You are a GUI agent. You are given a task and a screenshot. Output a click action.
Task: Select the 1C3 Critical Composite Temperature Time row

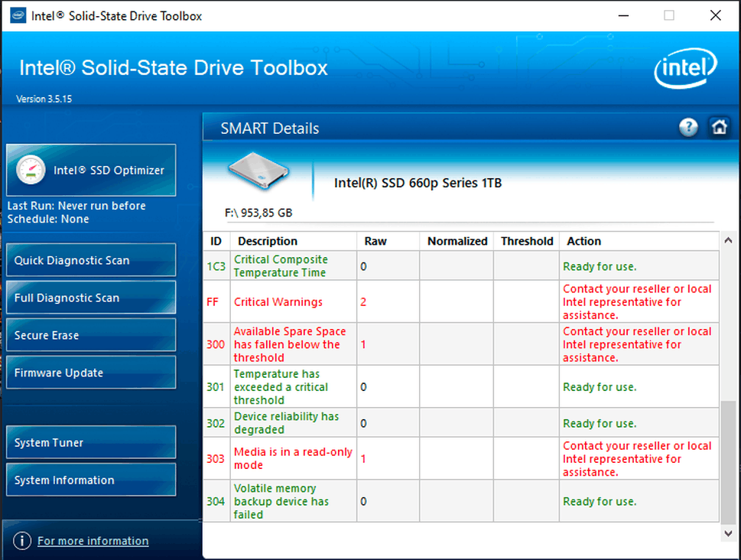461,265
